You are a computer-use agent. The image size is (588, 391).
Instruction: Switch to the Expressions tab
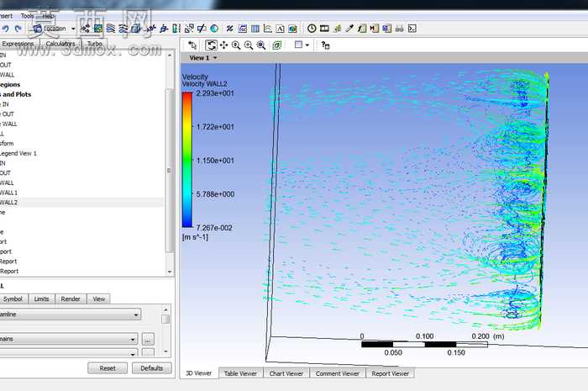click(x=18, y=44)
